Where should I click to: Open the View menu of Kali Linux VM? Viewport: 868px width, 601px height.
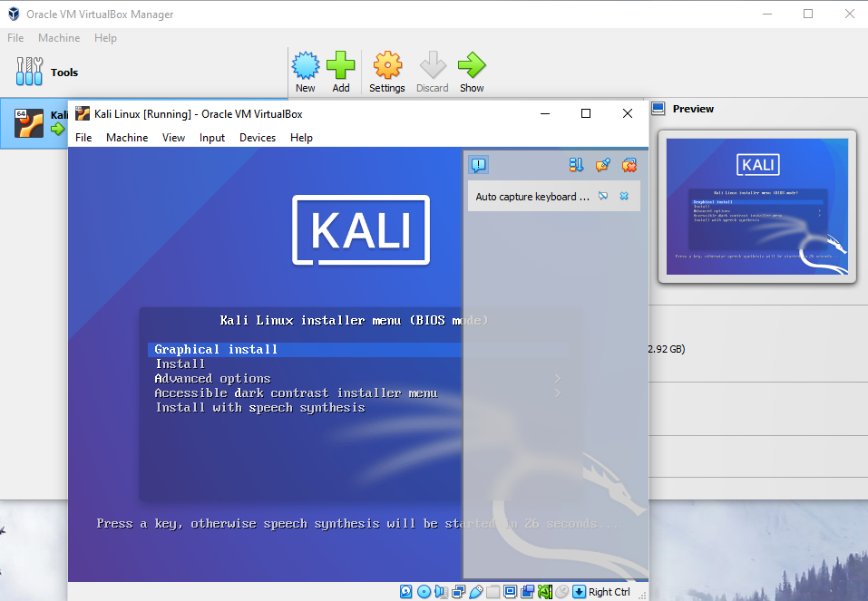[x=173, y=137]
